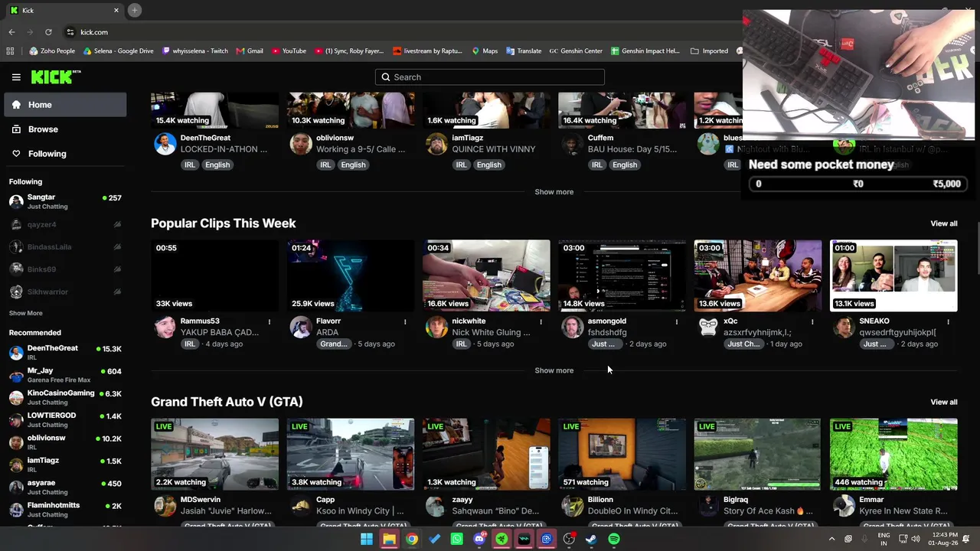Expand Following list with Show more
Image resolution: width=980 pixels, height=551 pixels.
pos(26,313)
